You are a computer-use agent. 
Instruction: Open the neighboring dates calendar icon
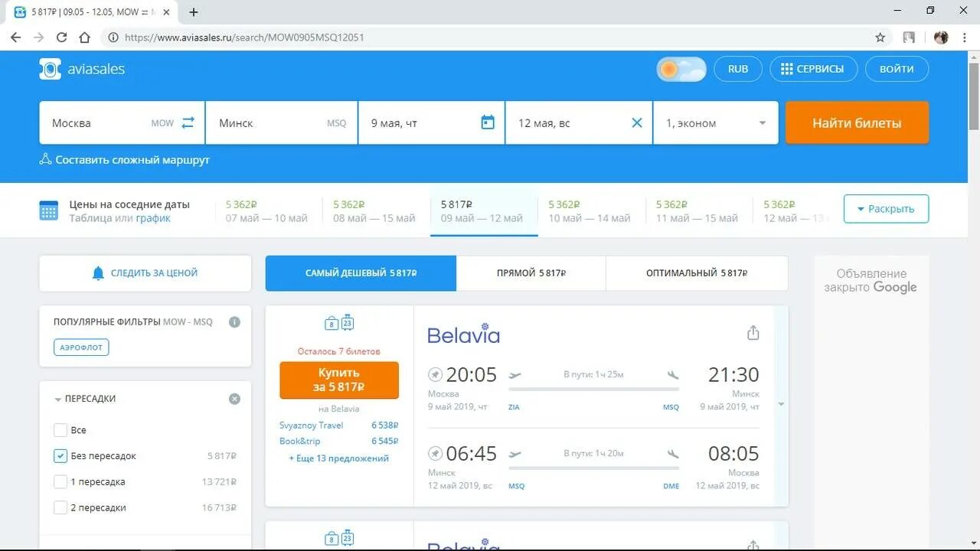(x=49, y=210)
